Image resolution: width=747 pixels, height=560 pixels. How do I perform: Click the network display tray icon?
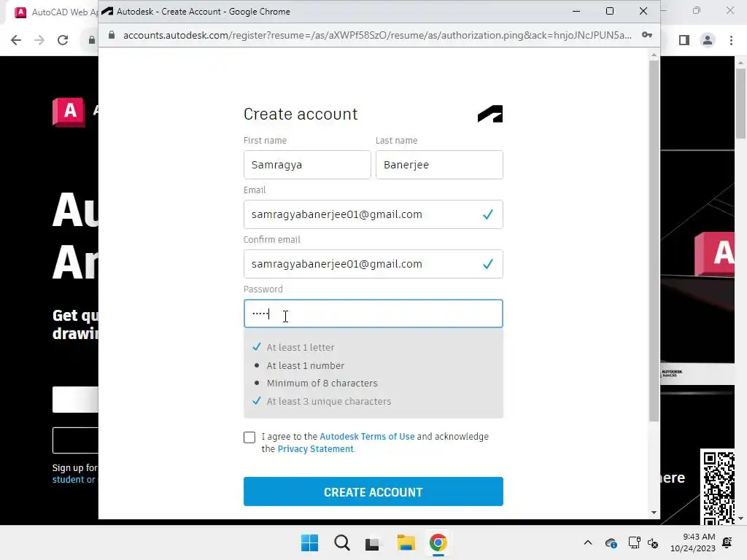click(634, 542)
